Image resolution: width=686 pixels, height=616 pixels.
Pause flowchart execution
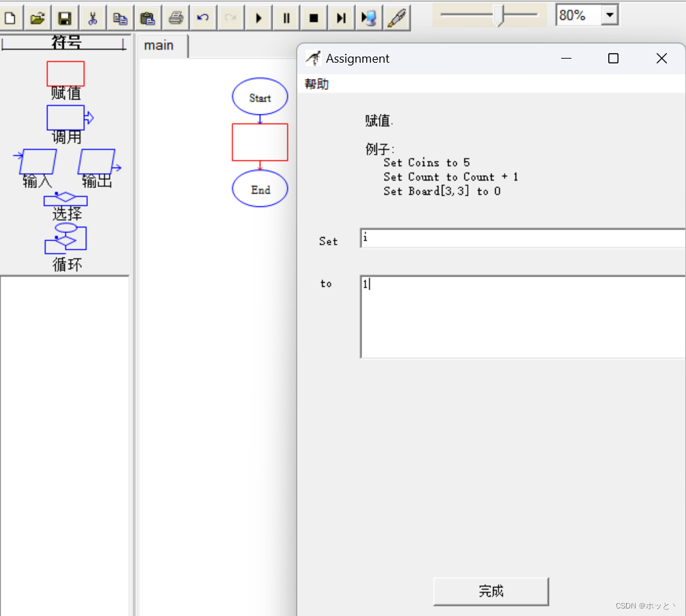[x=286, y=18]
